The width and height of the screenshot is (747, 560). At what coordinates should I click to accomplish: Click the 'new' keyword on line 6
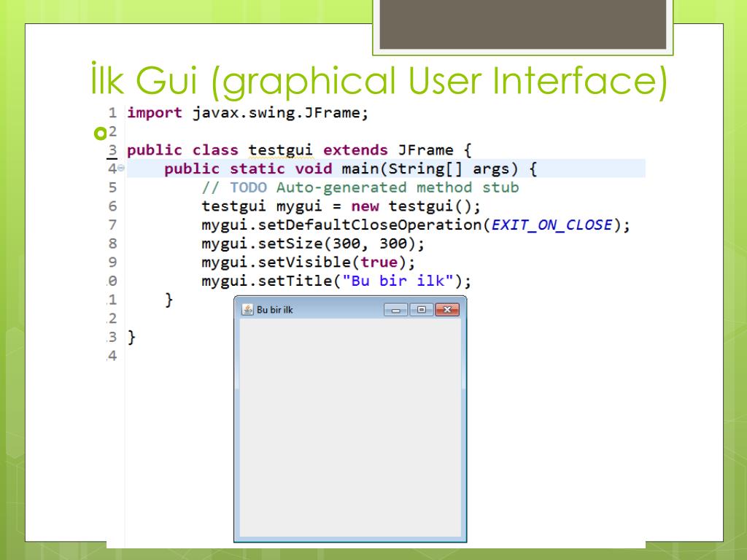(365, 206)
